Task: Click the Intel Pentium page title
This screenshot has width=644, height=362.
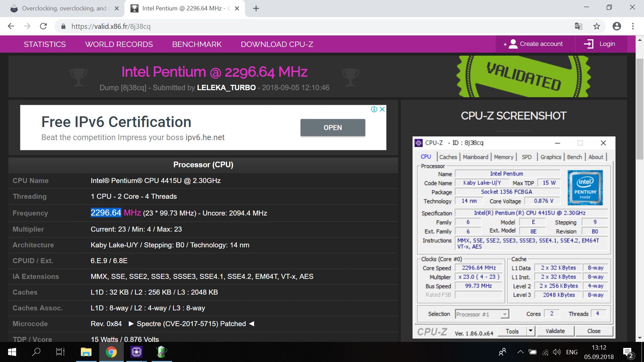Action: tap(215, 72)
